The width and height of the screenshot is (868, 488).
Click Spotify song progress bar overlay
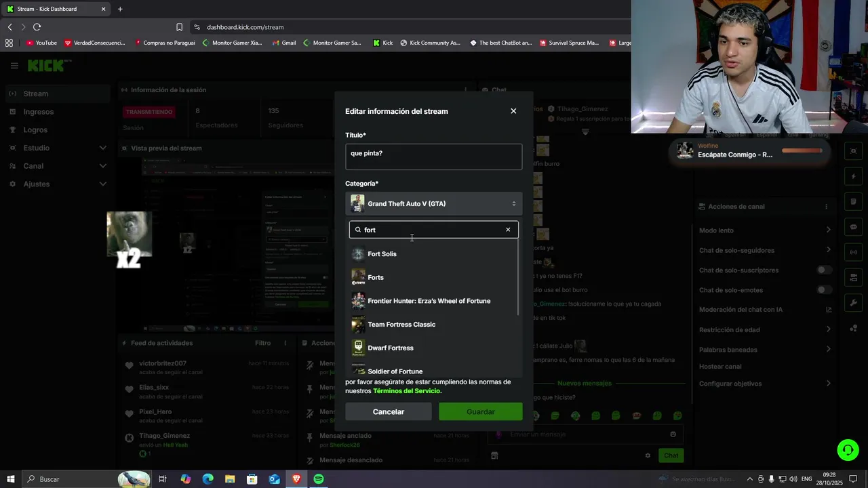pos(802,150)
